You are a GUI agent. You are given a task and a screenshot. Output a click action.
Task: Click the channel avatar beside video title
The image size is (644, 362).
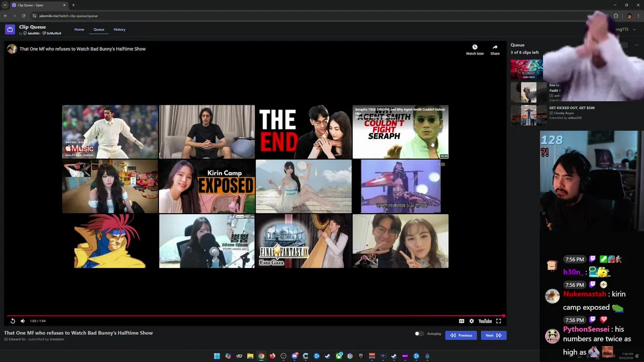pos(12,49)
